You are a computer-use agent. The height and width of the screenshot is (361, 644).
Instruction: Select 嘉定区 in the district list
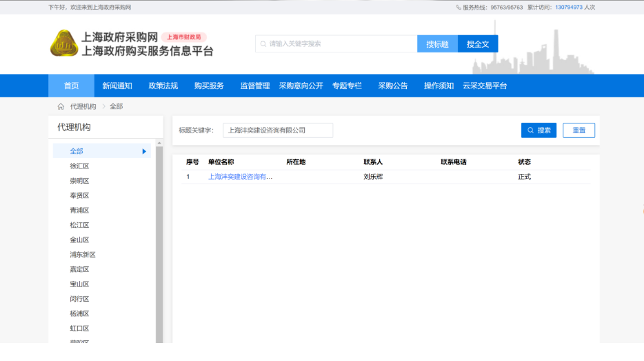click(x=80, y=269)
